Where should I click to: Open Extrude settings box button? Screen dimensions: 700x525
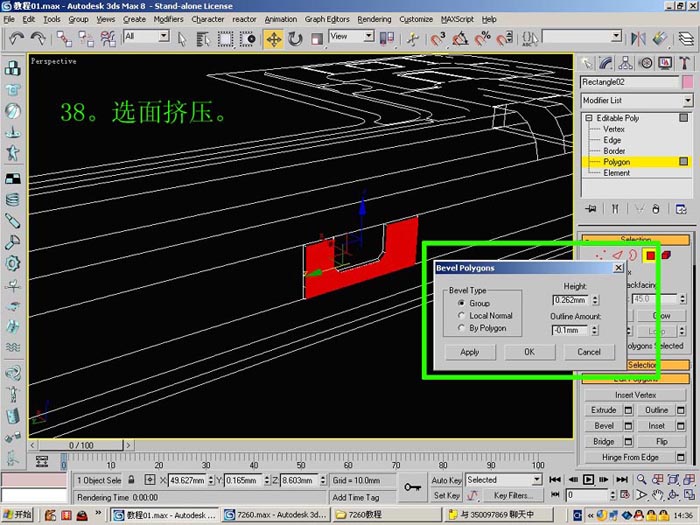coord(628,410)
